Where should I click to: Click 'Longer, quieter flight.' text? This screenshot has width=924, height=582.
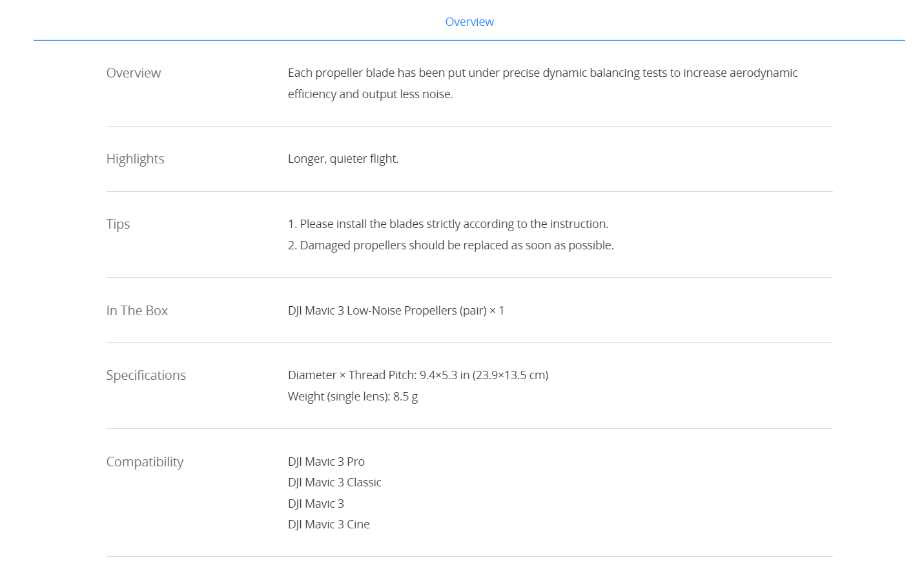pyautogui.click(x=344, y=159)
